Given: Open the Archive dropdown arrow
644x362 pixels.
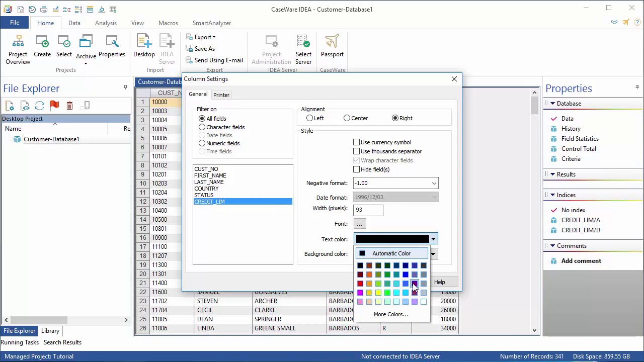Looking at the screenshot, I should (86, 63).
